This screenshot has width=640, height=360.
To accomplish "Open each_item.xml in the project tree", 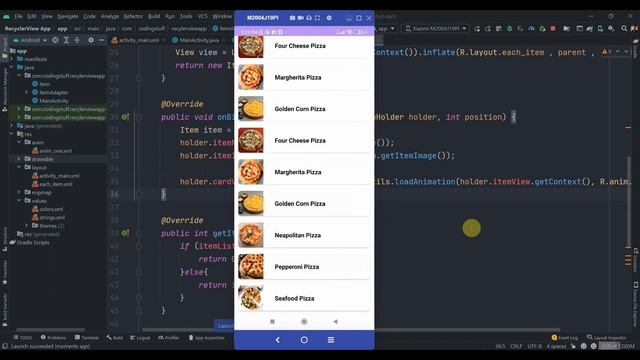I will tap(52, 184).
